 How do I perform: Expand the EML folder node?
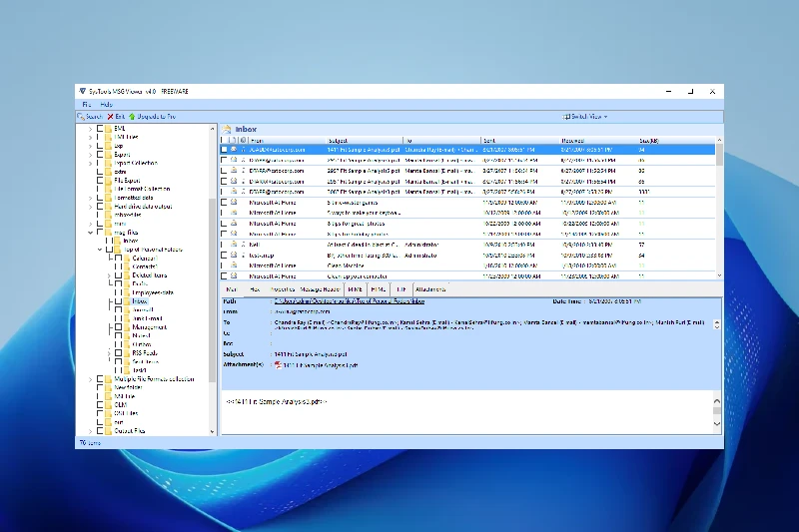click(x=91, y=129)
